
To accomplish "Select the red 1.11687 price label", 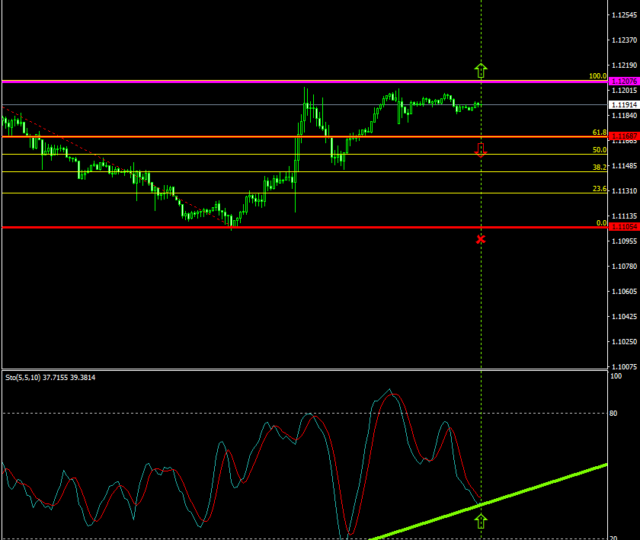I will click(623, 136).
